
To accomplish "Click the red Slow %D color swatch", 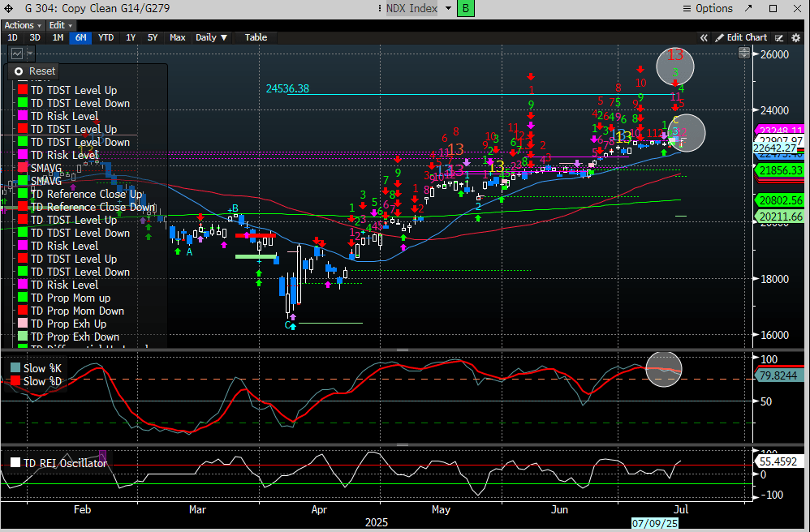I will click(x=15, y=381).
